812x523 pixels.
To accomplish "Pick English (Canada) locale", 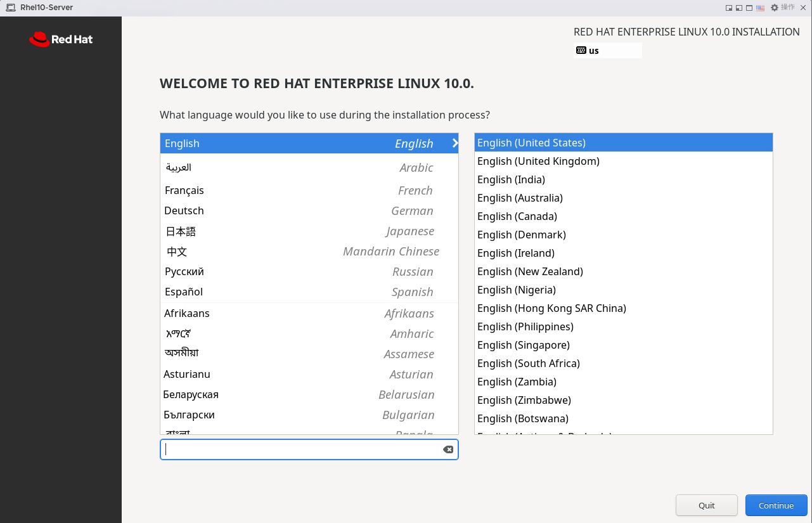I will point(517,216).
